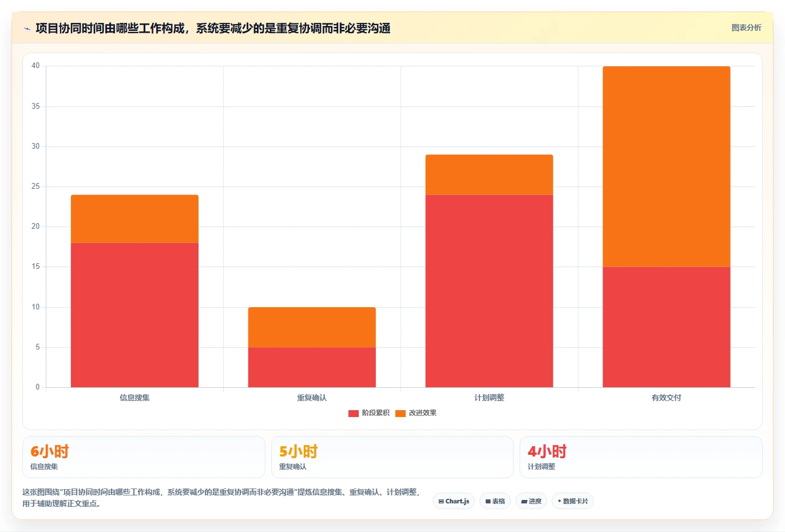Click the lightning icon before the chart title
This screenshot has height=532, width=785.
pos(27,29)
